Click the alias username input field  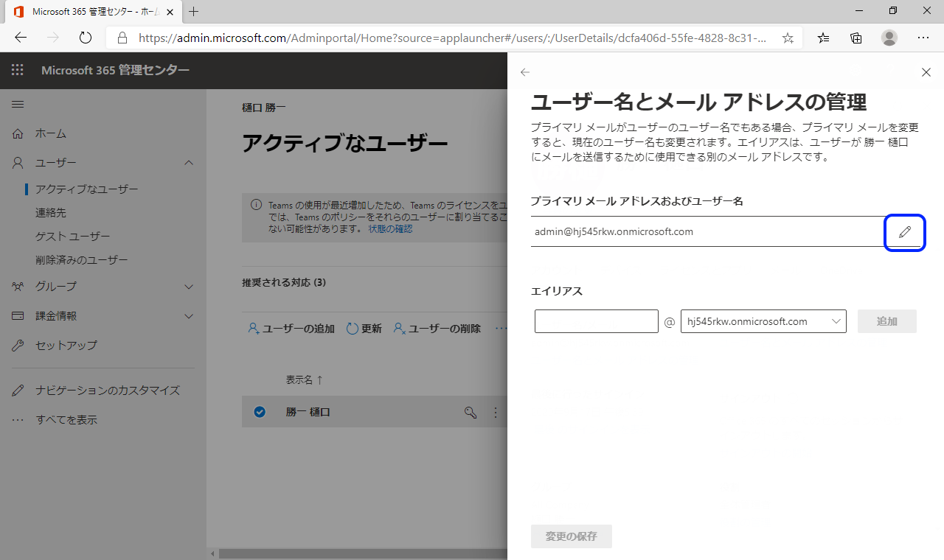[597, 321]
